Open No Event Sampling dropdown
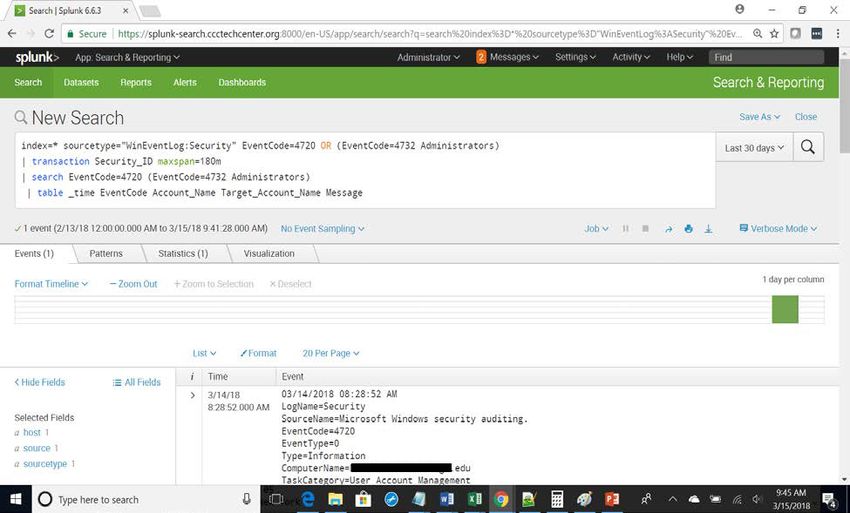850x513 pixels. [323, 229]
